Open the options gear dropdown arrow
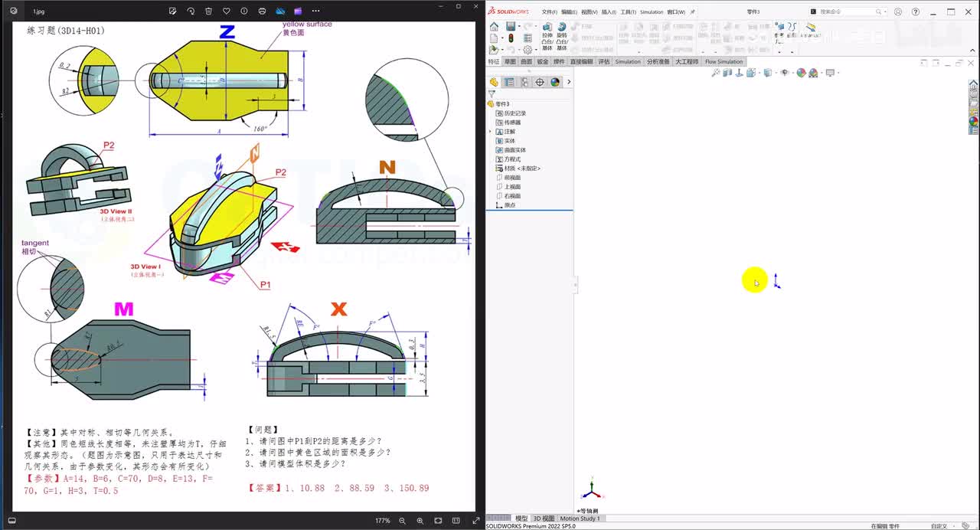 click(535, 50)
